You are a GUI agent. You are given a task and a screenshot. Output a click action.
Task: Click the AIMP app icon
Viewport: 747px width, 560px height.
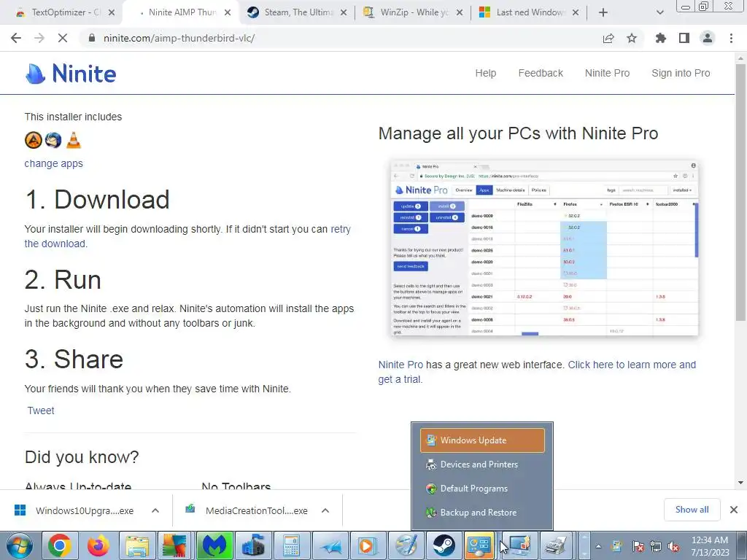point(34,140)
